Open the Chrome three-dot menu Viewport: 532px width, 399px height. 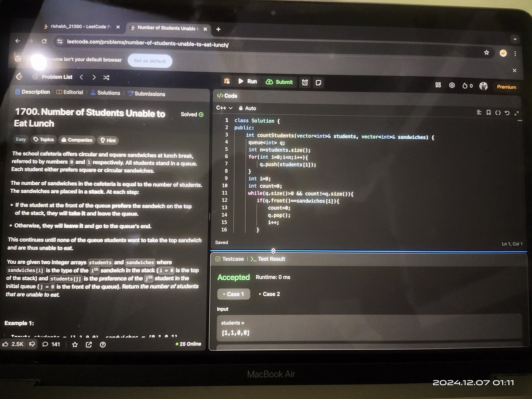click(x=515, y=53)
